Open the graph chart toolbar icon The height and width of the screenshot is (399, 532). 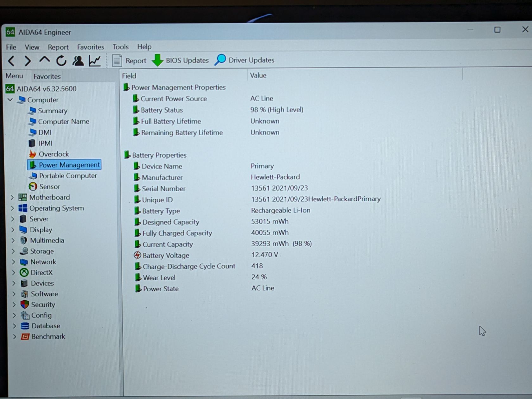[x=95, y=60]
